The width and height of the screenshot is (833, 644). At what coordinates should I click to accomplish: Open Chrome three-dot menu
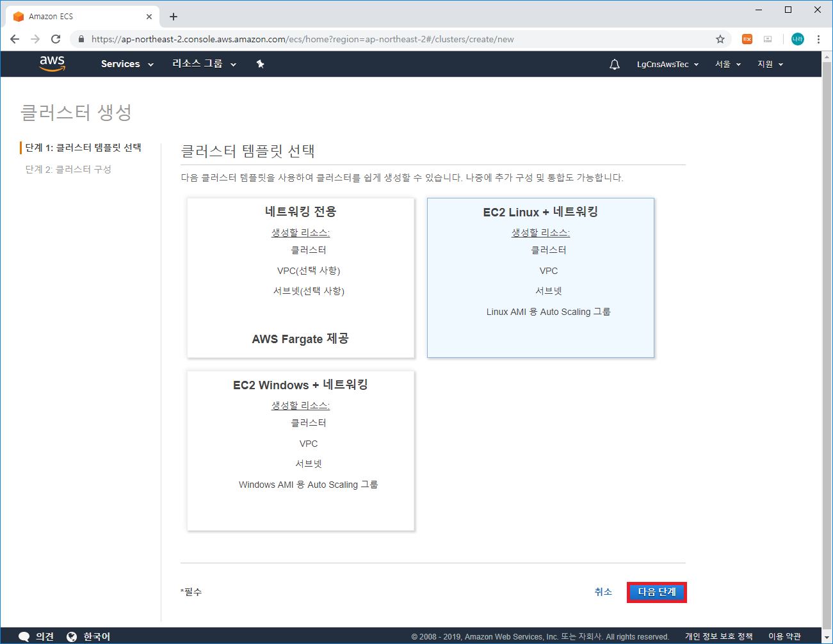tap(818, 39)
